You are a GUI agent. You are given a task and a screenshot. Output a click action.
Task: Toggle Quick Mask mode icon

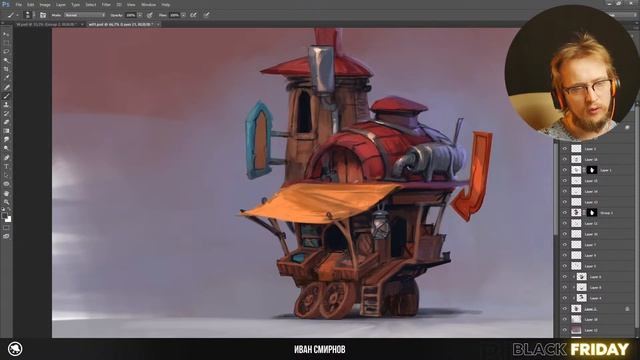click(6, 228)
